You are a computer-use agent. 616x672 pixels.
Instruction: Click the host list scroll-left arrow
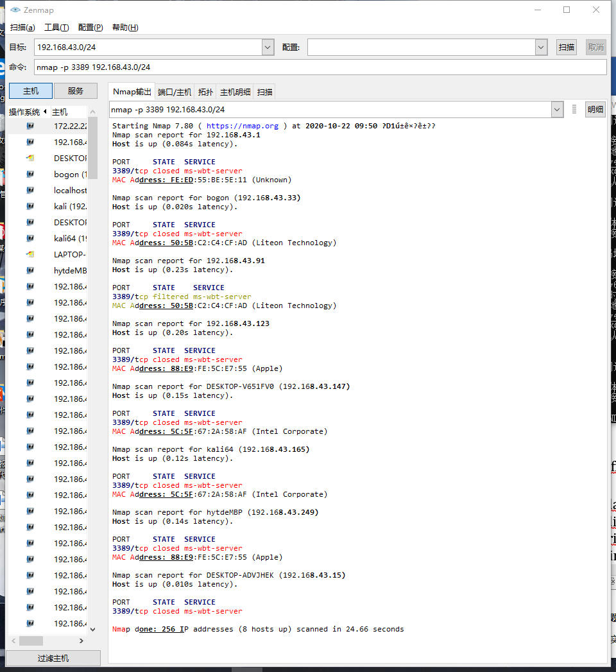tap(13, 641)
